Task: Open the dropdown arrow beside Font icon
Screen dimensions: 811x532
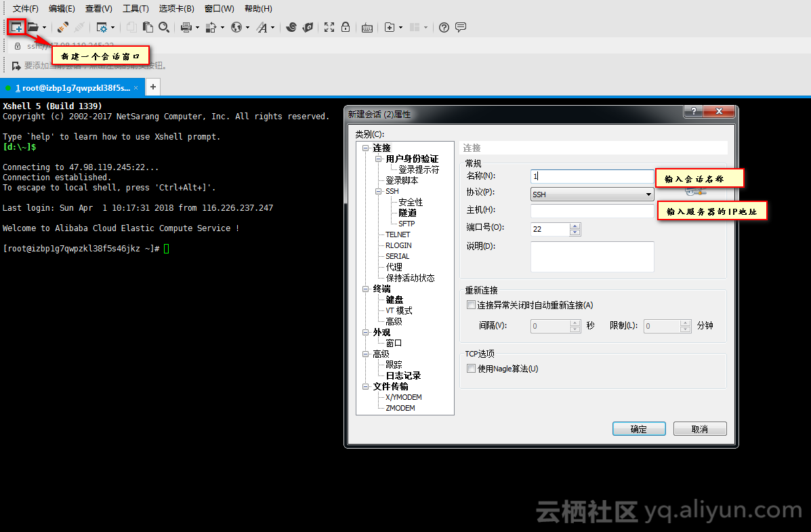Action: [272, 27]
